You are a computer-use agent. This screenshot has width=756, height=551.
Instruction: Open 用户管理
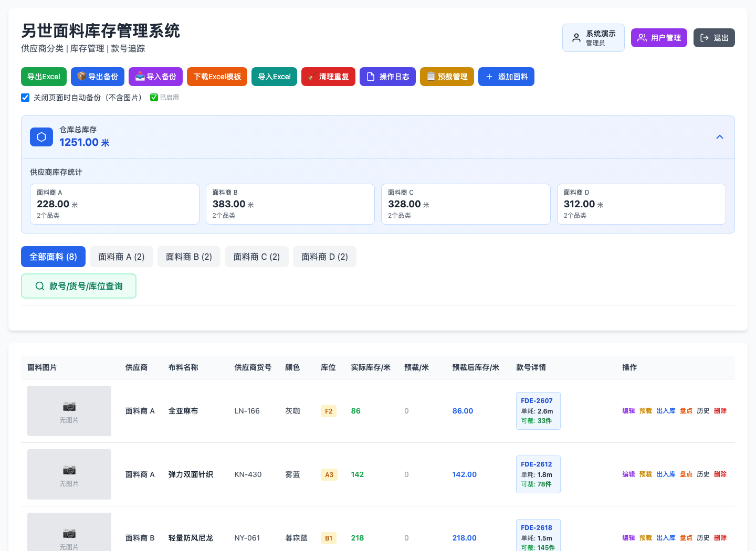659,38
